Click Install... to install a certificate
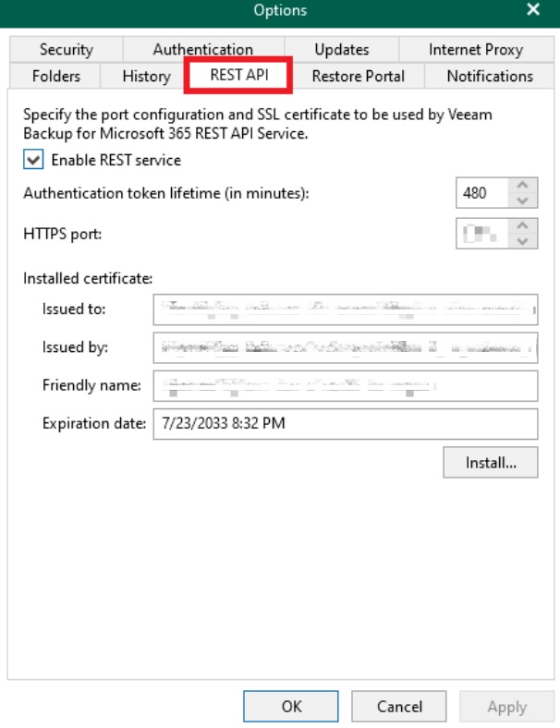 pos(491,463)
